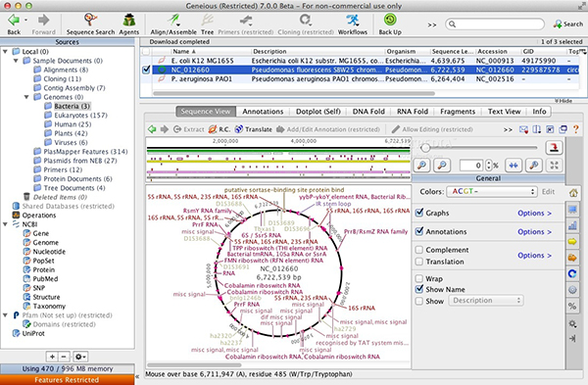This screenshot has height=385, width=588.
Task: Click the Translate sequence icon
Action: click(x=238, y=129)
